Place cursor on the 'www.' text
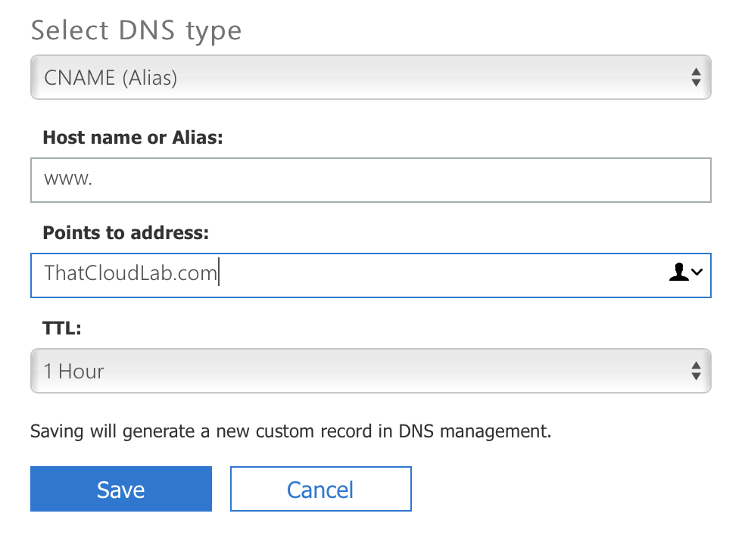The image size is (748, 560). [68, 180]
